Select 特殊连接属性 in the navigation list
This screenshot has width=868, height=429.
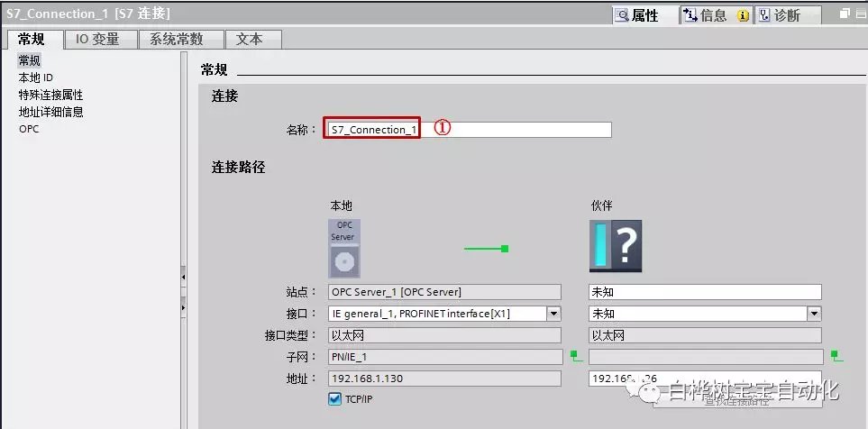(50, 95)
